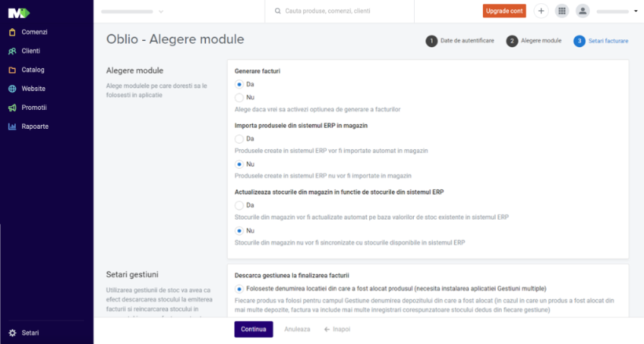Click the Alegere module section title
Screen dimensions: 644x344
135,71
